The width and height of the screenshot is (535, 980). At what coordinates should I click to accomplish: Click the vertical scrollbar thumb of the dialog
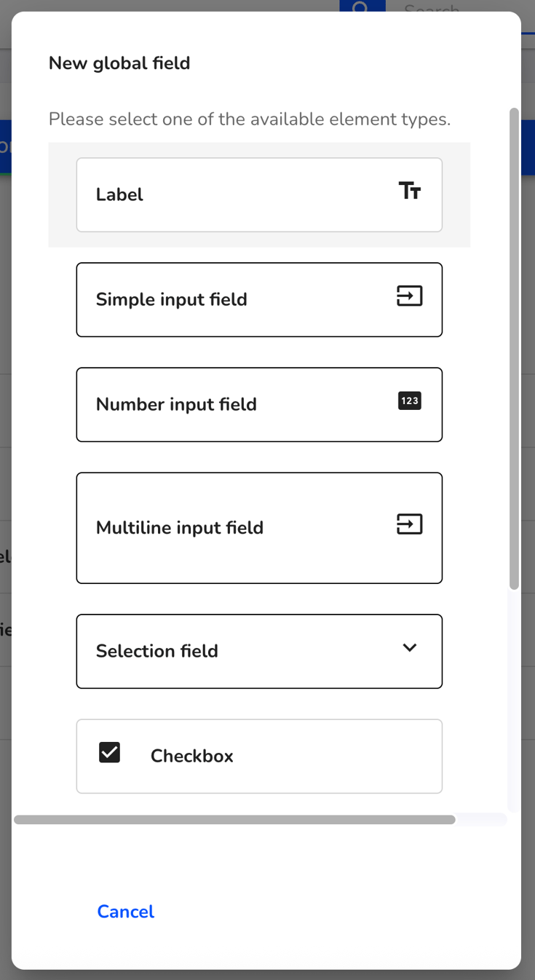click(514, 349)
